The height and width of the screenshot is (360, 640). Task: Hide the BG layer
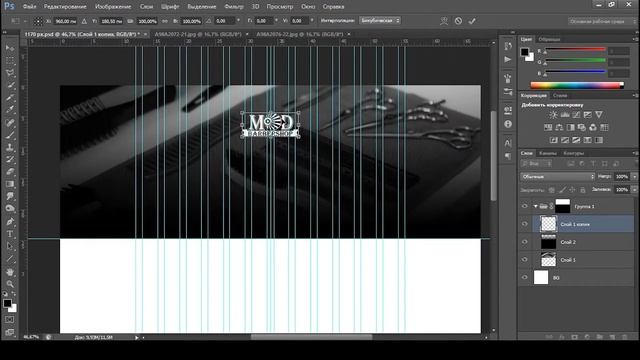[525, 278]
